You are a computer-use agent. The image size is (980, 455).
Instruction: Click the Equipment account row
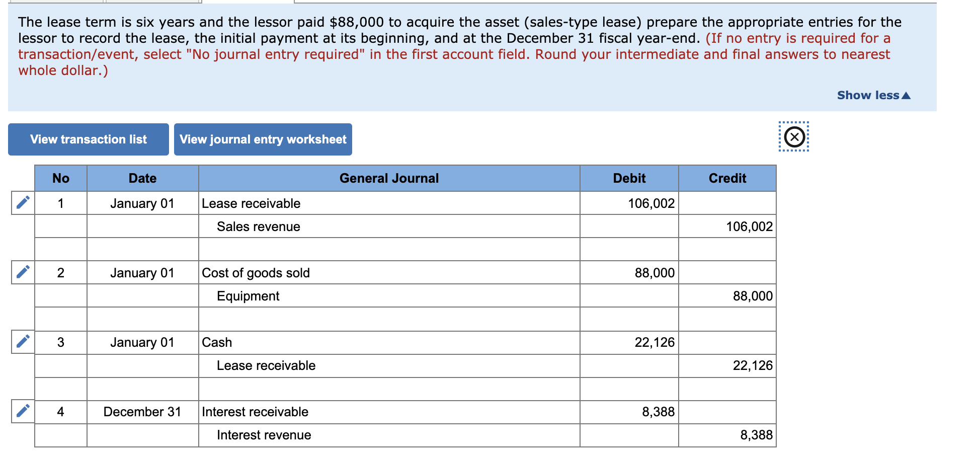point(389,296)
